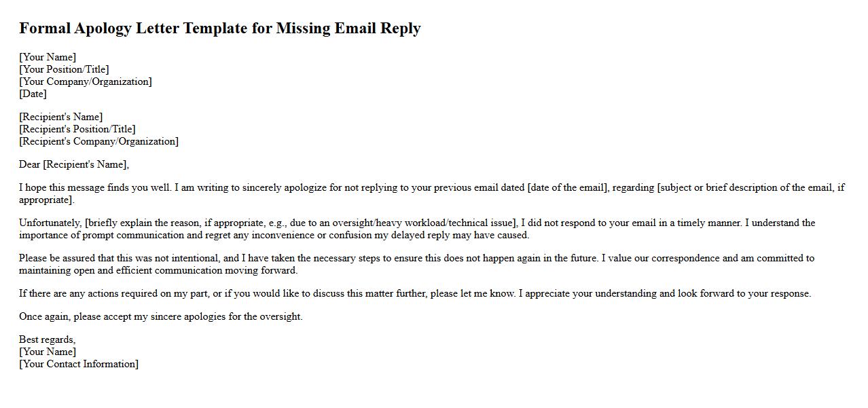Image resolution: width=868 pixels, height=408 pixels.
Task: Click "I hope this message finds you well"
Action: 95,187
